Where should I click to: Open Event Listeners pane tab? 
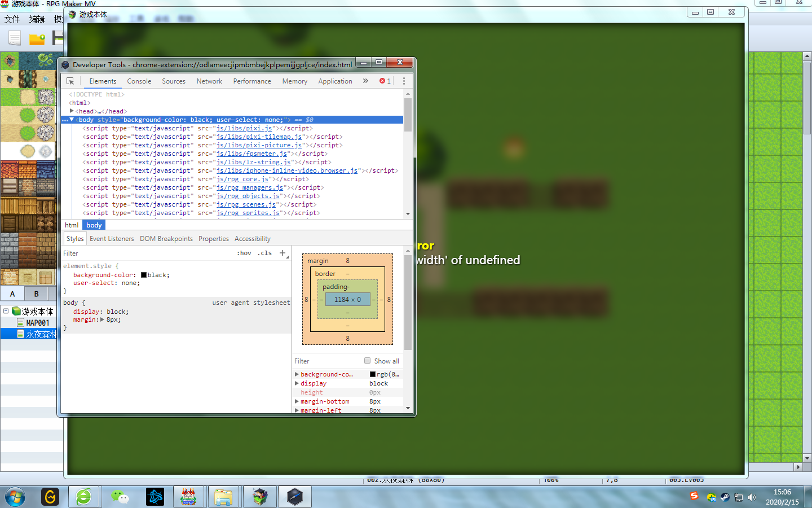coord(112,239)
